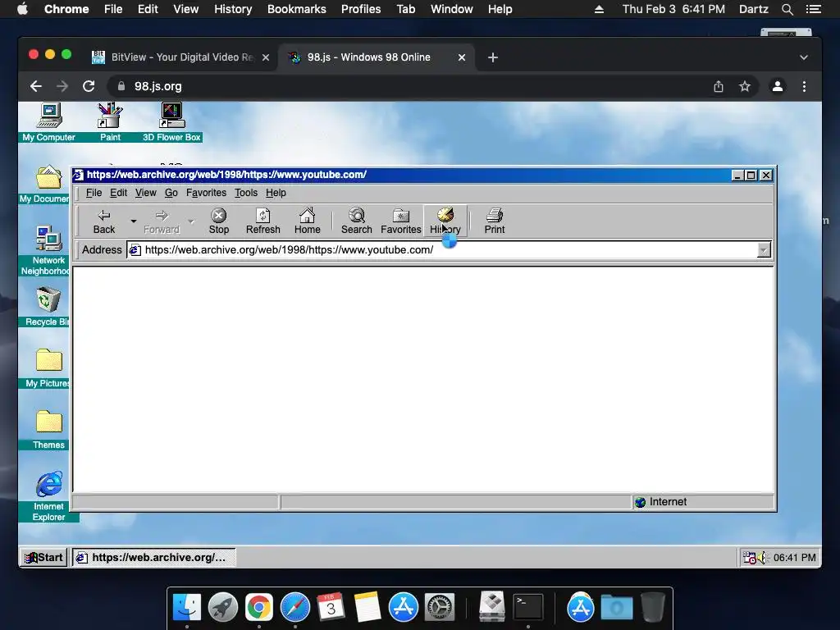Click the Back button in Internet Explorer toolbar

click(104, 221)
